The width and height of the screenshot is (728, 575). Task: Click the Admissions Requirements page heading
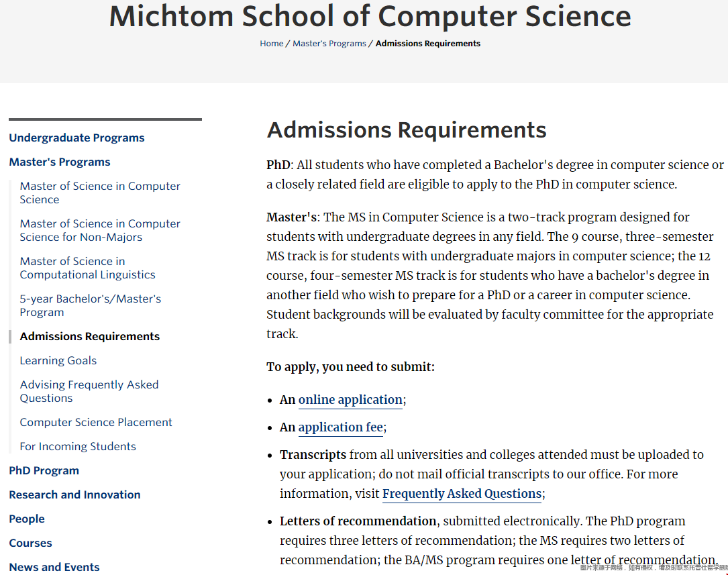406,130
